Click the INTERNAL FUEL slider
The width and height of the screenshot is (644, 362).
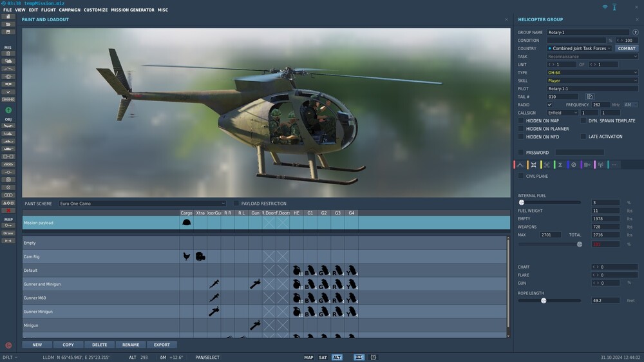(549, 202)
